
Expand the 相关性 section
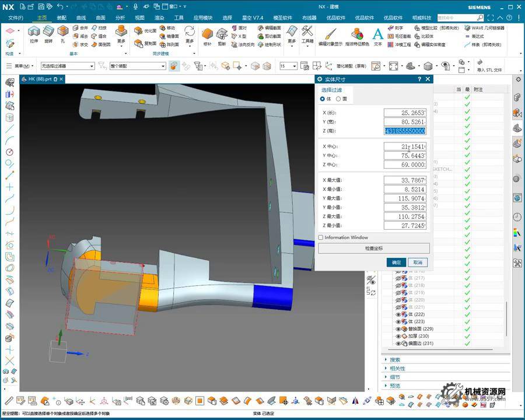(397, 369)
